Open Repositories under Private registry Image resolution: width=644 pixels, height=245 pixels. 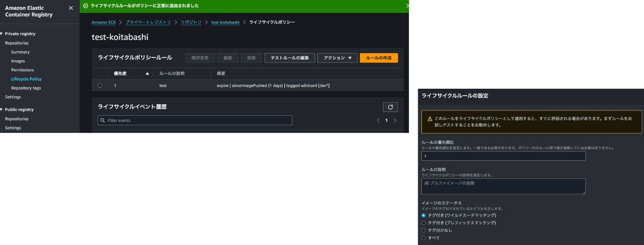[x=17, y=43]
